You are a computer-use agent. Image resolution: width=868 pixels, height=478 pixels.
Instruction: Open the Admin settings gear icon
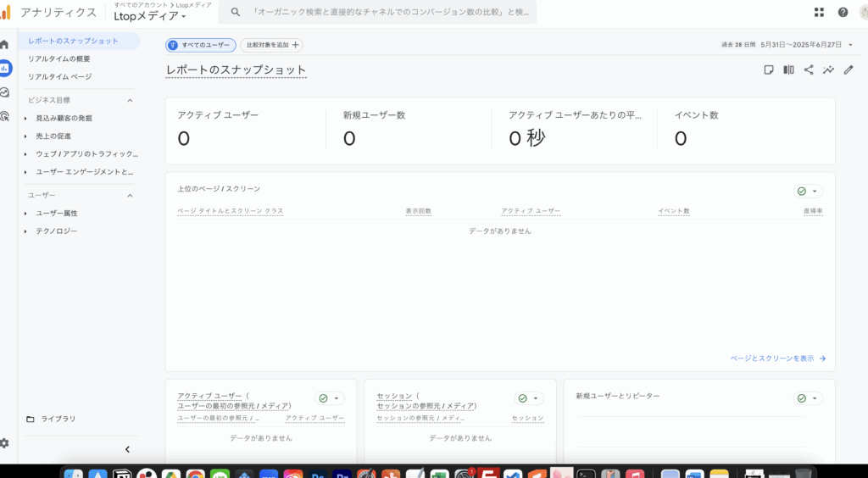[x=4, y=443]
